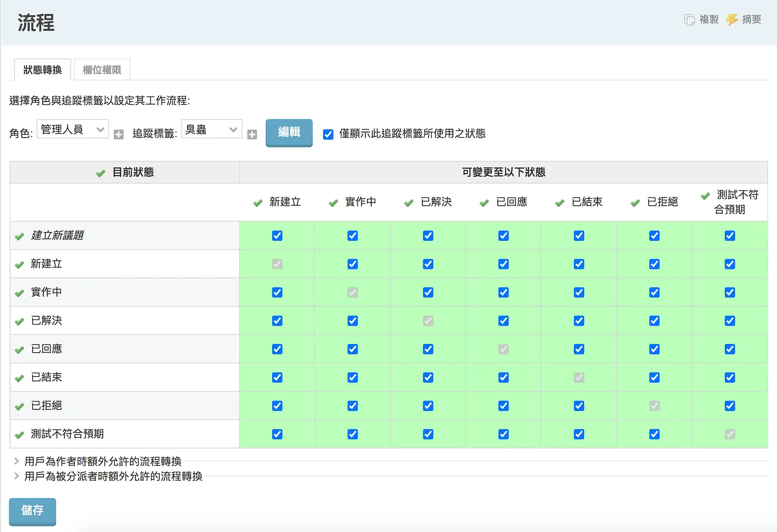This screenshot has width=777, height=532.
Task: Toggle 僅顯示此追蹤標籤所使用之狀態 checkbox
Action: (x=328, y=134)
